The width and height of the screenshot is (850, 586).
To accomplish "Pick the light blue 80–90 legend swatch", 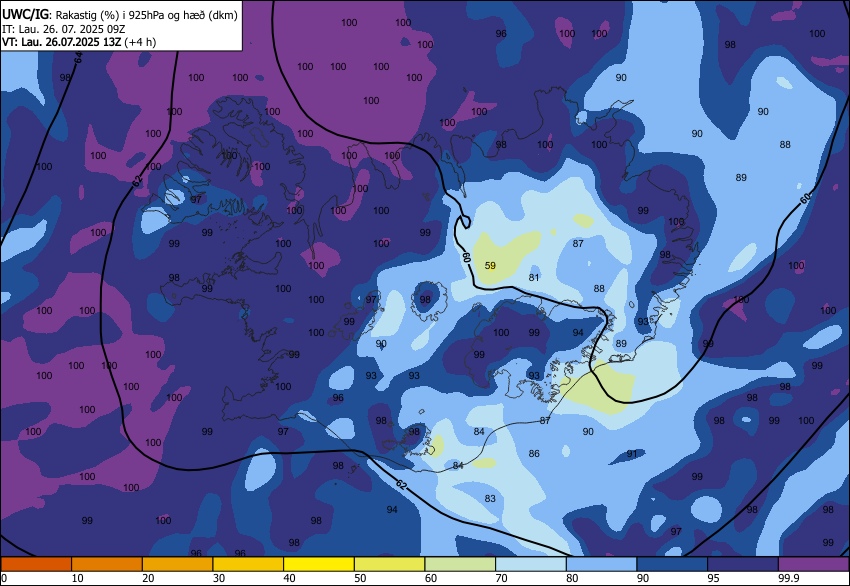I will [602, 564].
